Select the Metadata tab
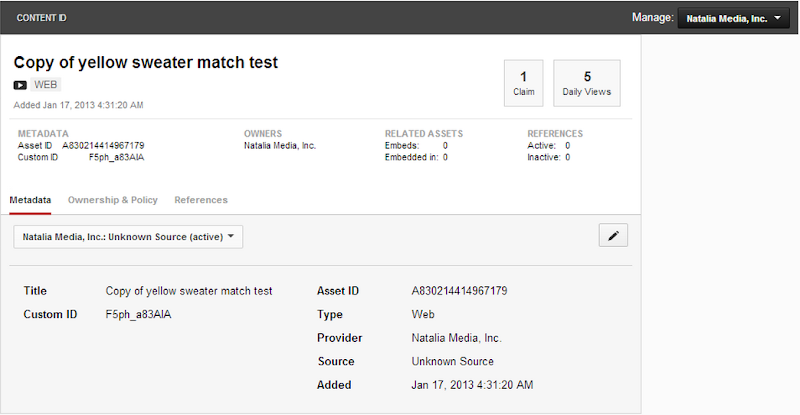Screen dimensions: 800x415 (x=30, y=200)
